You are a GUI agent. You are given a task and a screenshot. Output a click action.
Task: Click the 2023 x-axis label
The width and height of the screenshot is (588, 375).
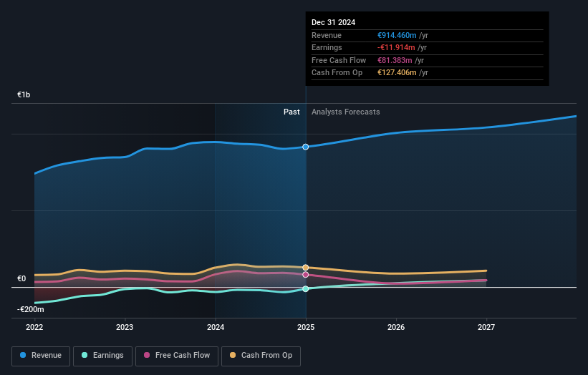click(125, 327)
